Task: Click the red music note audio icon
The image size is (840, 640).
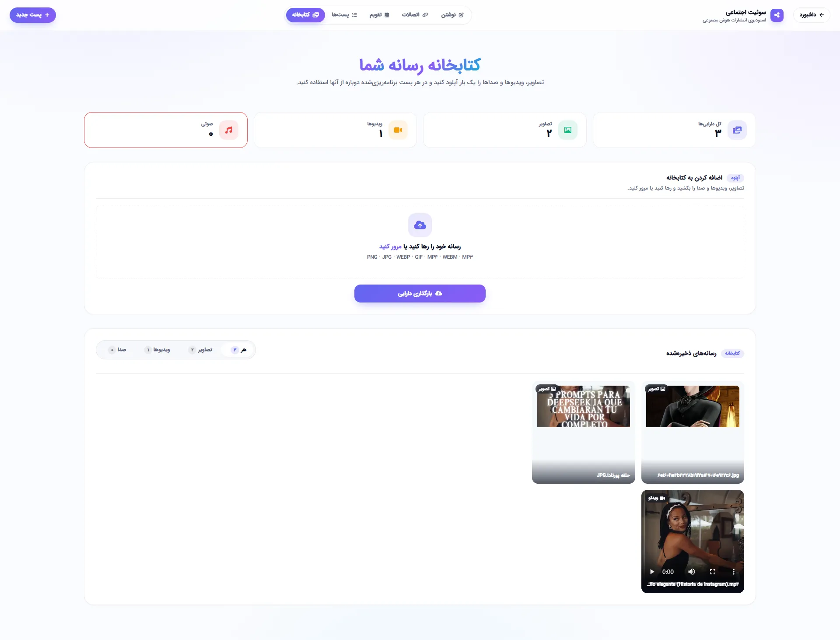Action: click(x=229, y=130)
